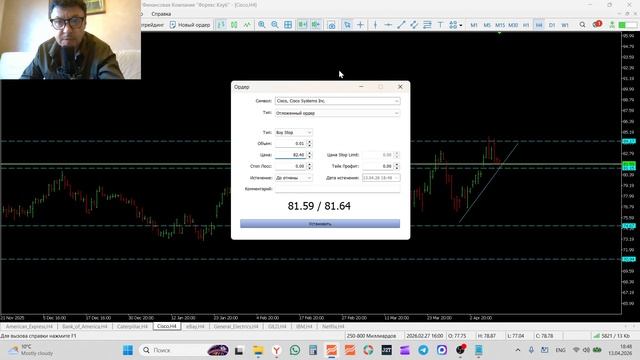Tile chart windows with grid icon
The height and width of the screenshot is (360, 640).
coord(288,25)
